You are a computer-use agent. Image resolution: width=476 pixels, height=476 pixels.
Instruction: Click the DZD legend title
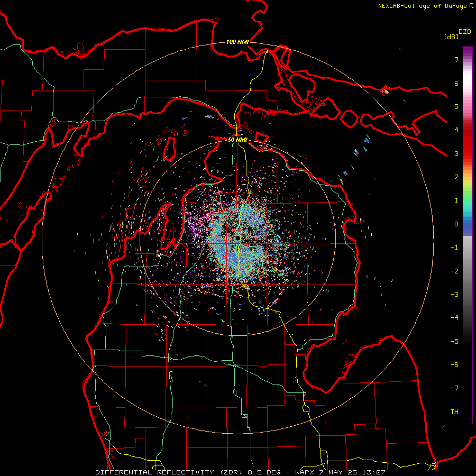point(465,32)
